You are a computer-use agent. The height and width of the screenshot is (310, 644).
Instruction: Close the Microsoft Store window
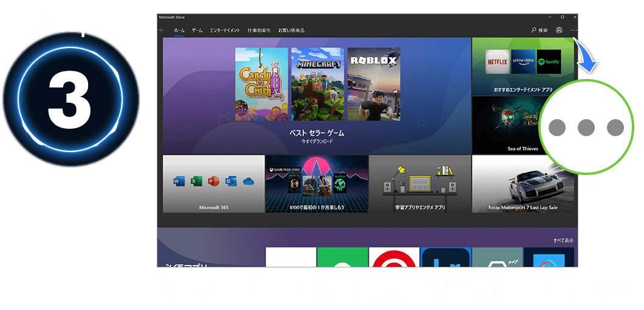pyautogui.click(x=574, y=17)
